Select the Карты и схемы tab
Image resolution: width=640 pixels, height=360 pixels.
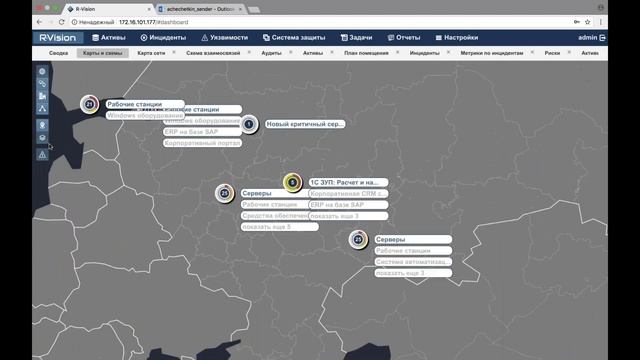(x=102, y=53)
